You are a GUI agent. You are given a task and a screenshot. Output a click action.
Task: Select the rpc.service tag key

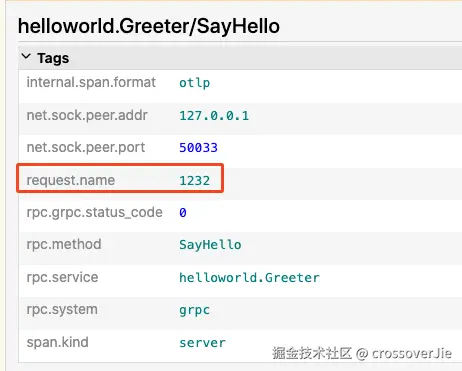tap(62, 277)
